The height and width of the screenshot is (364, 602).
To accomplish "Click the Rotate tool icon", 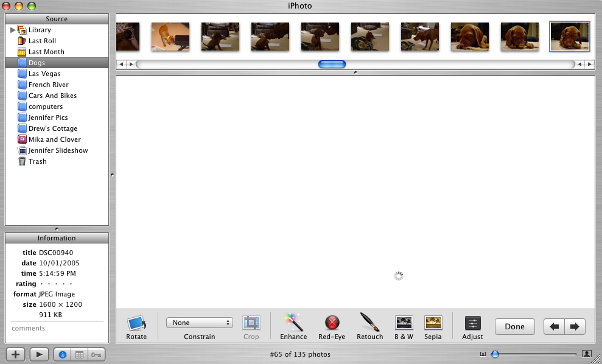I will pos(136,323).
